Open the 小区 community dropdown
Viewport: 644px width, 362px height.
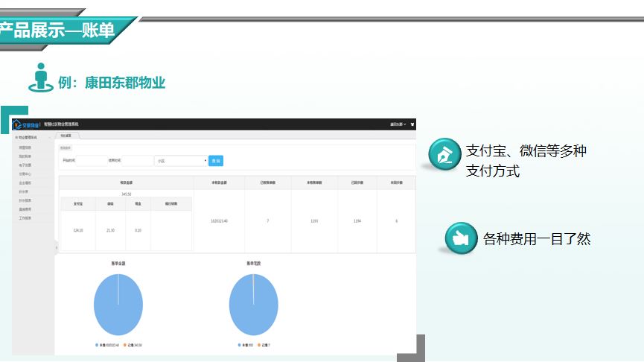click(181, 160)
